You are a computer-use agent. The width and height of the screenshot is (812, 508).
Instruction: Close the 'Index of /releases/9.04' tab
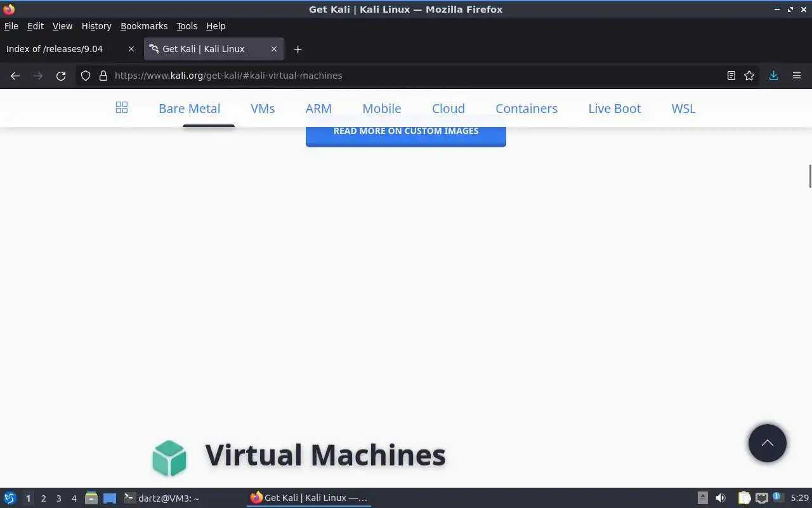click(x=131, y=49)
